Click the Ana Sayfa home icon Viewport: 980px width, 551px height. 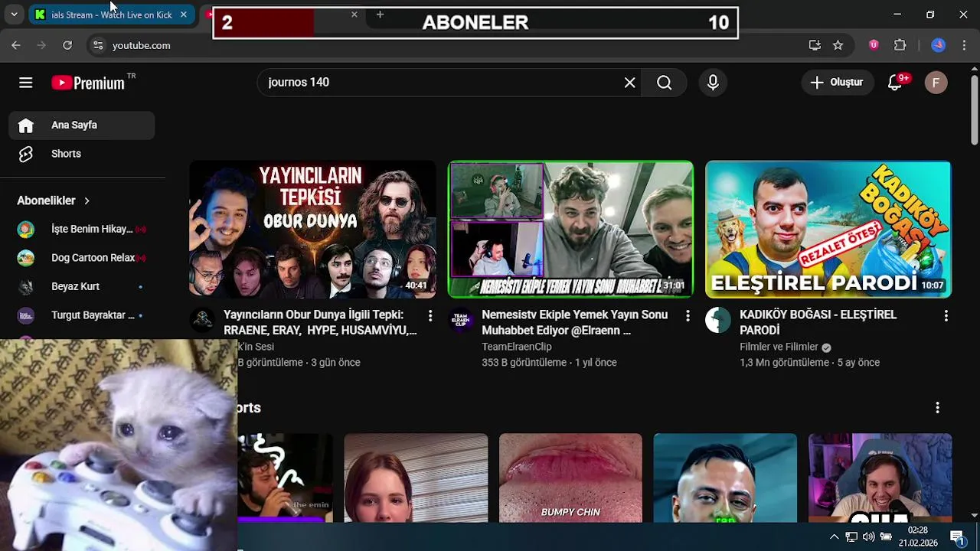26,126
